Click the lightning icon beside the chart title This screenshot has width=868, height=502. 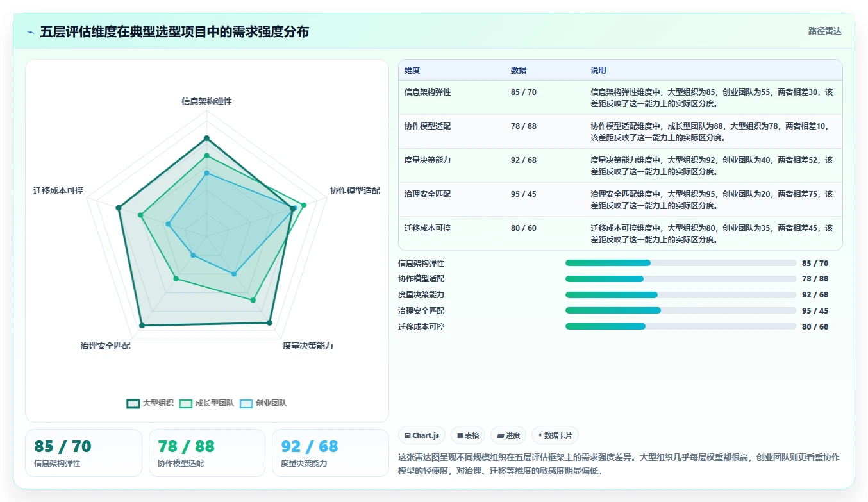[x=31, y=31]
